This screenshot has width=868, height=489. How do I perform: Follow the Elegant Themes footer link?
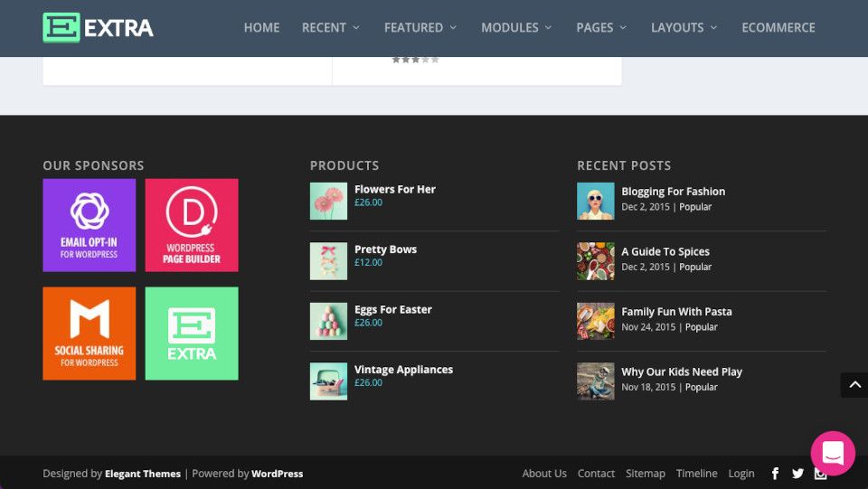143,474
